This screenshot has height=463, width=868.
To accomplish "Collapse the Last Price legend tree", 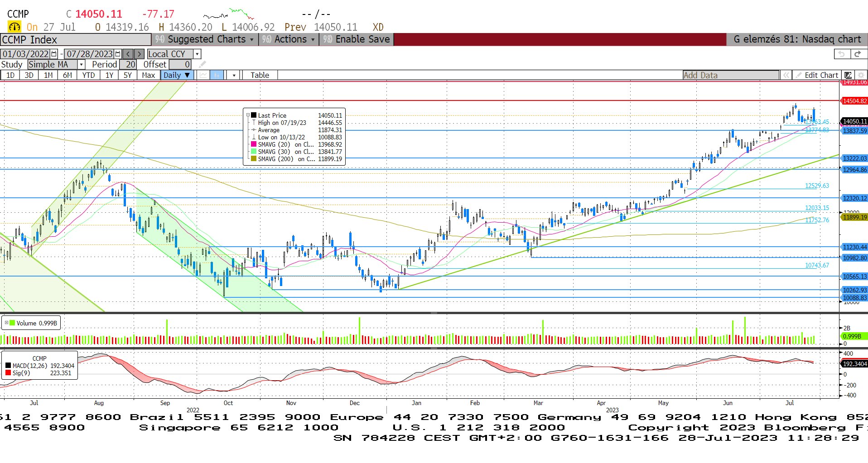I will pyautogui.click(x=248, y=115).
